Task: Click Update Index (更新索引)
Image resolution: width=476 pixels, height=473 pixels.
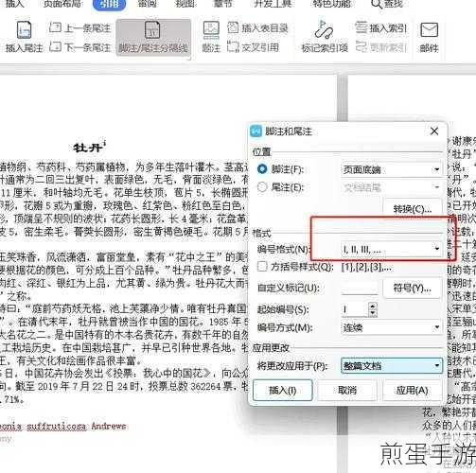Action: pyautogui.click(x=381, y=47)
